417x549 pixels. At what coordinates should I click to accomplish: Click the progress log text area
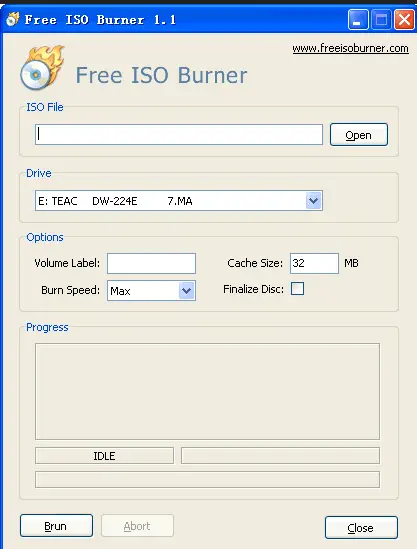(x=207, y=391)
